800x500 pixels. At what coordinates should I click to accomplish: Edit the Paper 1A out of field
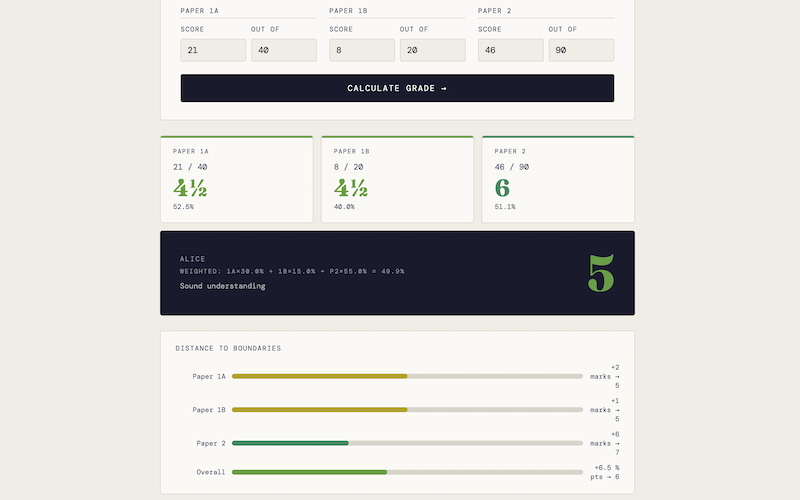(284, 50)
